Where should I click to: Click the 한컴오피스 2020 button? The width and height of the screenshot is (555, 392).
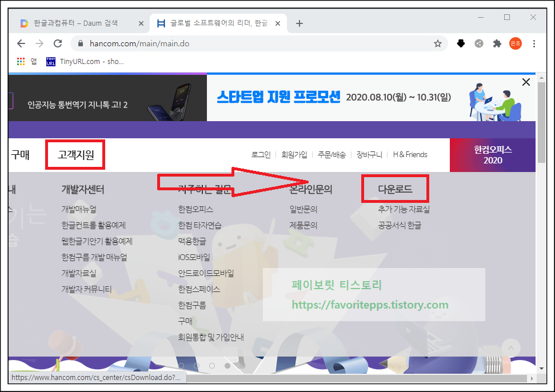click(x=493, y=155)
